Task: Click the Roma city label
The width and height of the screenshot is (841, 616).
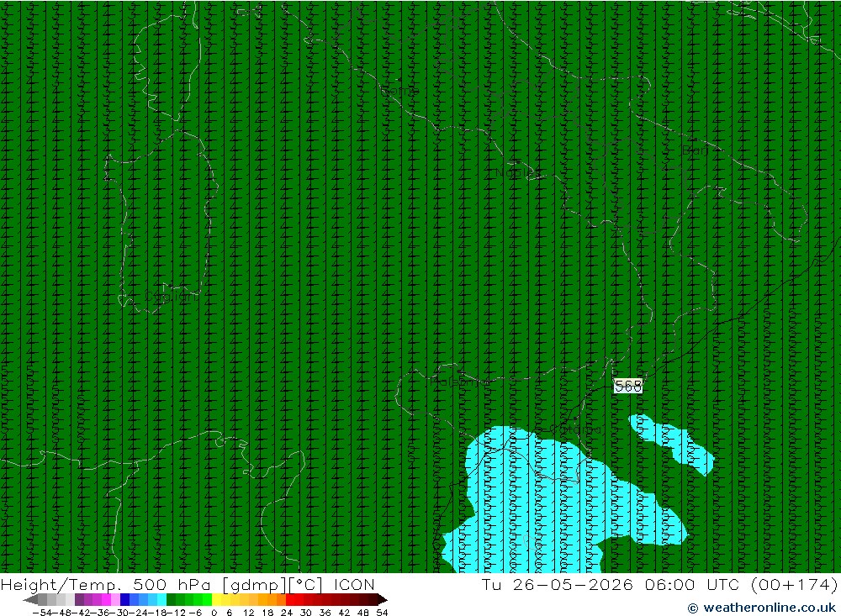Action: coord(399,91)
